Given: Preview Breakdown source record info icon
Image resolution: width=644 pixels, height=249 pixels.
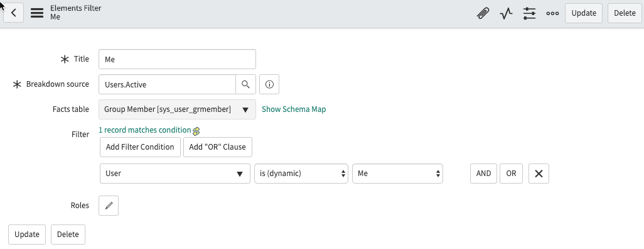Looking at the screenshot, I should point(269,84).
